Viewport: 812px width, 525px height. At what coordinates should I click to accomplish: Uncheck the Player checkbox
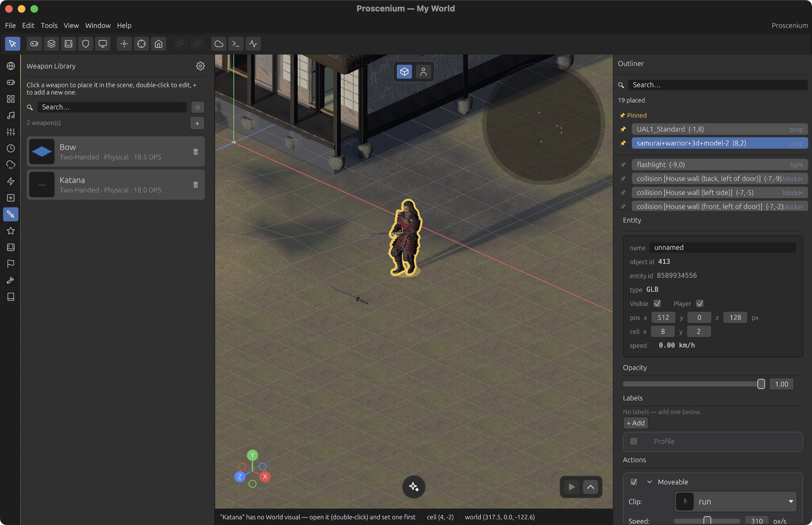(x=699, y=303)
